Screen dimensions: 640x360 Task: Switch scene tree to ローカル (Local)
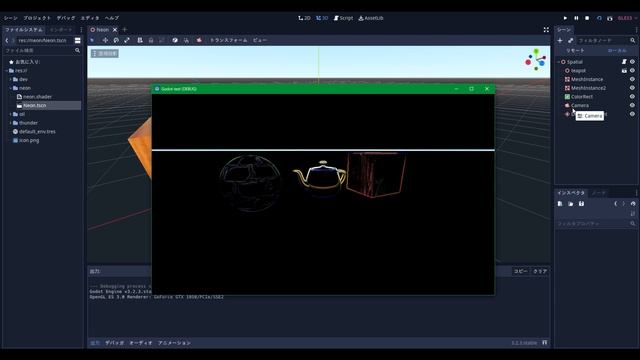point(617,50)
